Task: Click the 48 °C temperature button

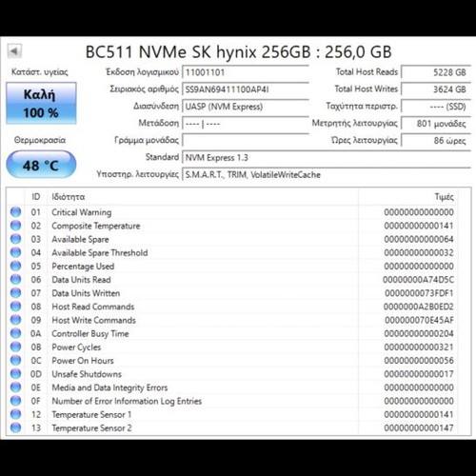Action: (x=41, y=165)
